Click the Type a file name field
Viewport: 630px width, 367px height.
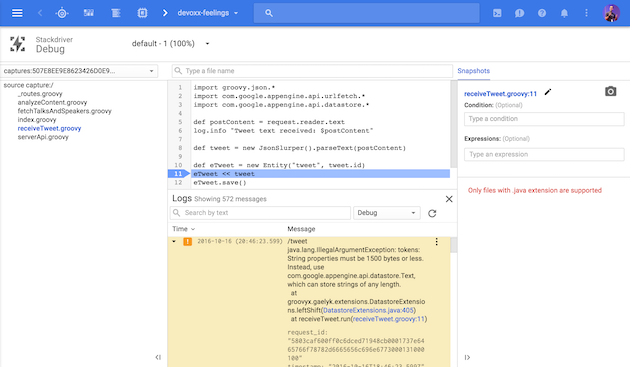click(x=312, y=71)
